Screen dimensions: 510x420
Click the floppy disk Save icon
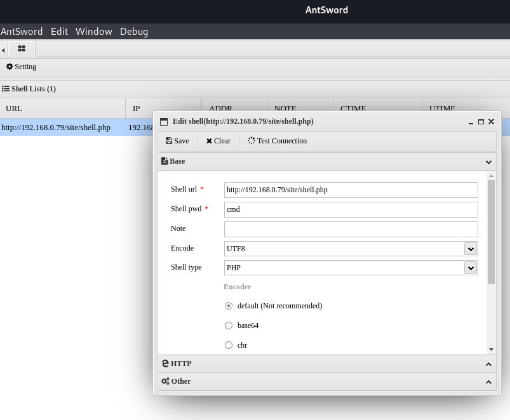pos(169,141)
